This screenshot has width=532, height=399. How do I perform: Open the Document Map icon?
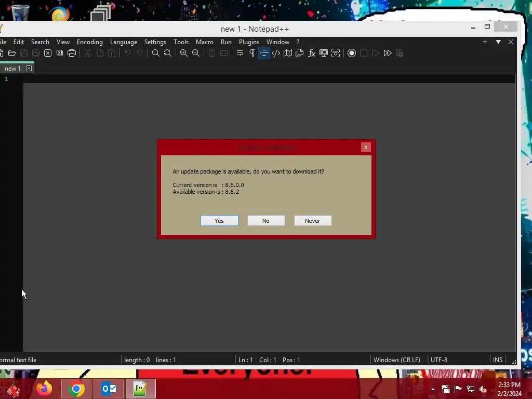288,53
